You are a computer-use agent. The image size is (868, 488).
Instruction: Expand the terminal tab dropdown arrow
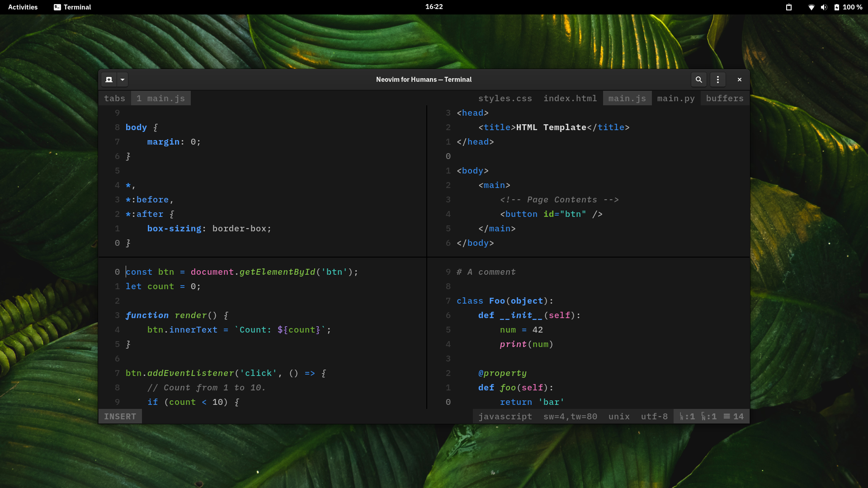click(x=123, y=80)
